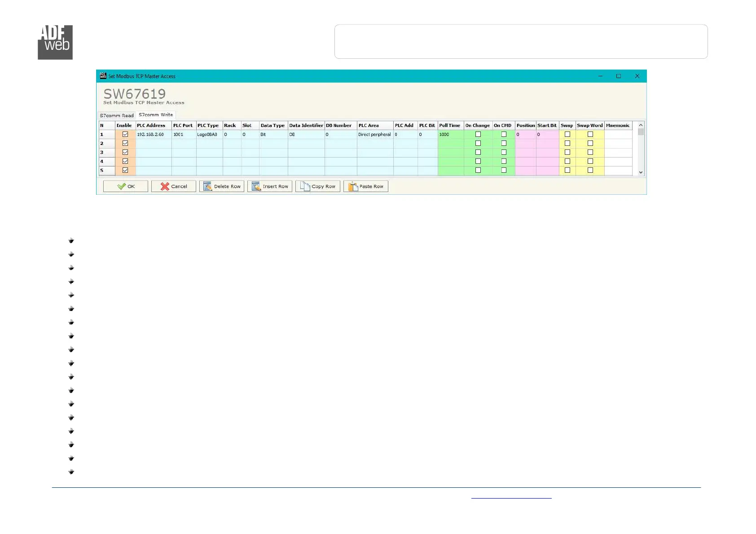Screen dimensions: 756x534
Task: Click the Cancel button
Action: pos(174,186)
